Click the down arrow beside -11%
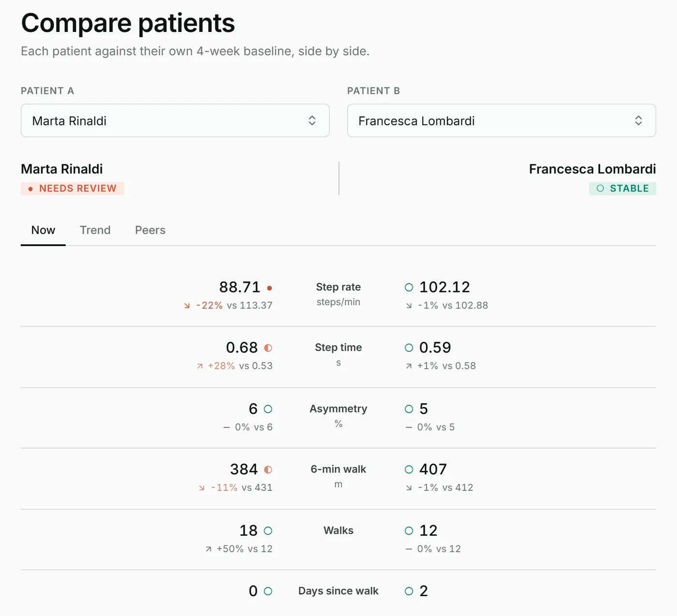The width and height of the screenshot is (677, 616). point(202,488)
